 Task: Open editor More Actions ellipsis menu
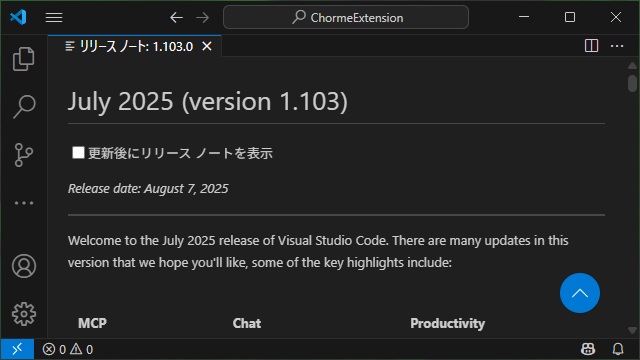coord(617,46)
